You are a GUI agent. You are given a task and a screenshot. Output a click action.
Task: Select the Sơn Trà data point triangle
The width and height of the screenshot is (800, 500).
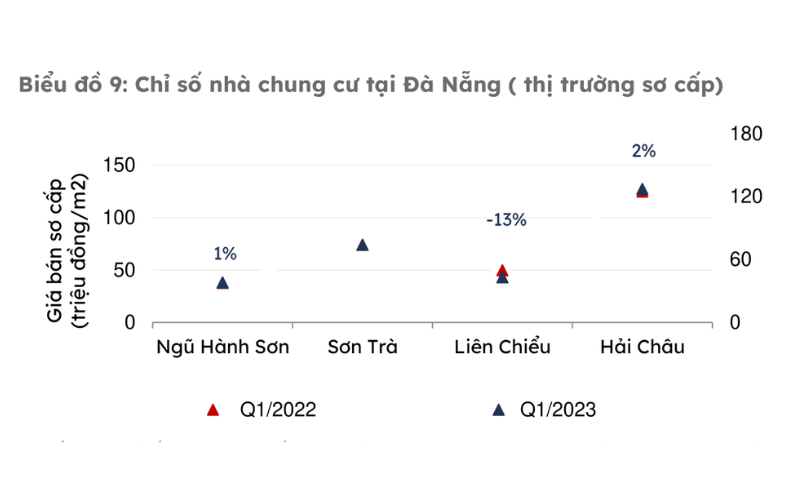tap(362, 245)
